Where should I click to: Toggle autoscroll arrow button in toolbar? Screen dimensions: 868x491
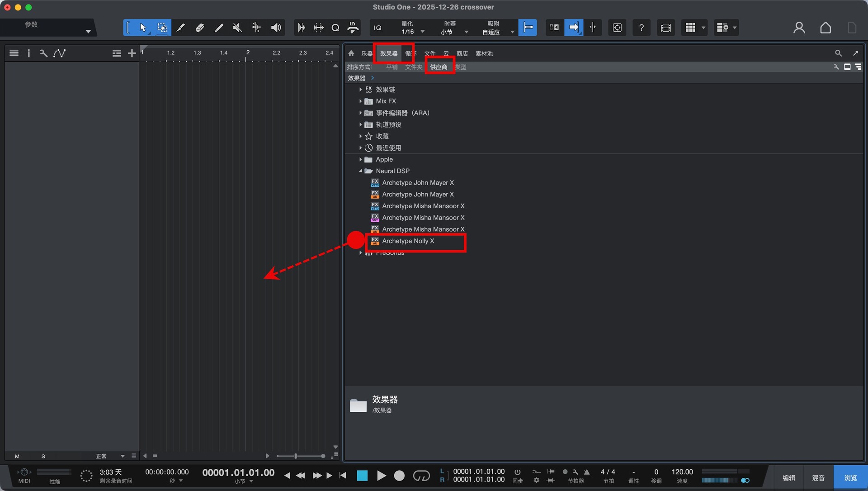[x=573, y=28]
